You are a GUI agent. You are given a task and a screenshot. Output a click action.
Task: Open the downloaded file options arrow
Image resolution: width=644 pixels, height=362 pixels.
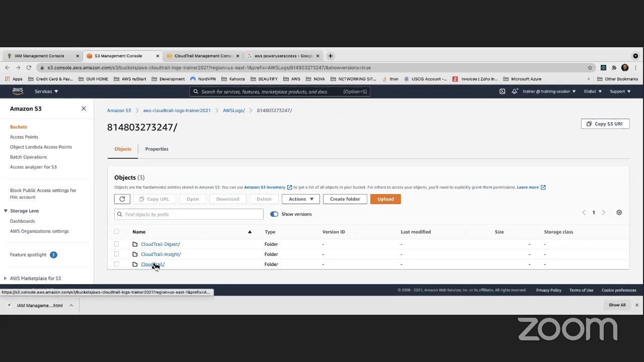[71, 306]
